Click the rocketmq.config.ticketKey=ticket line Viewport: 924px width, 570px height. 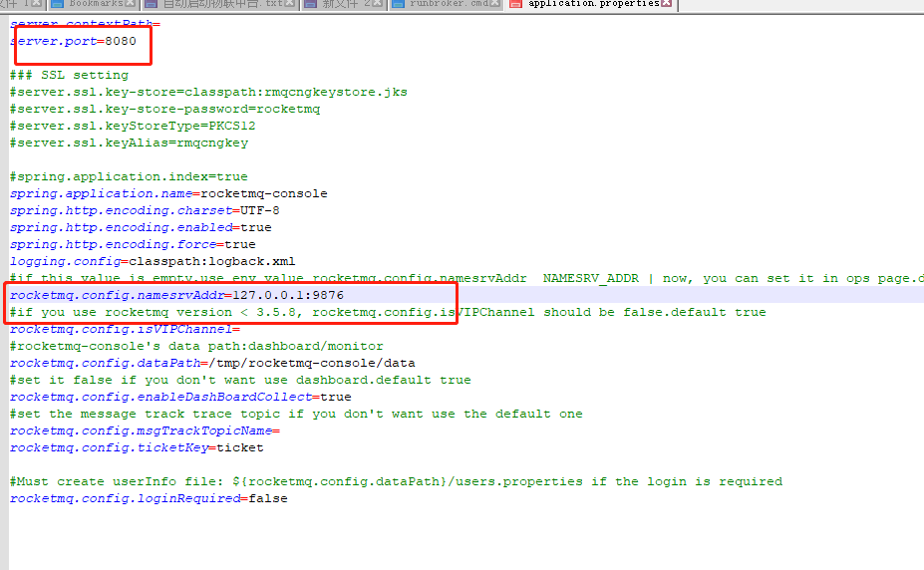(x=137, y=448)
